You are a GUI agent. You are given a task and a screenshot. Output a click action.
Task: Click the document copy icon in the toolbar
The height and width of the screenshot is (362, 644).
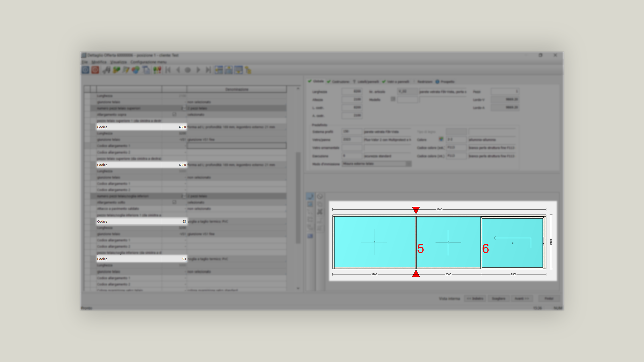[x=146, y=70]
